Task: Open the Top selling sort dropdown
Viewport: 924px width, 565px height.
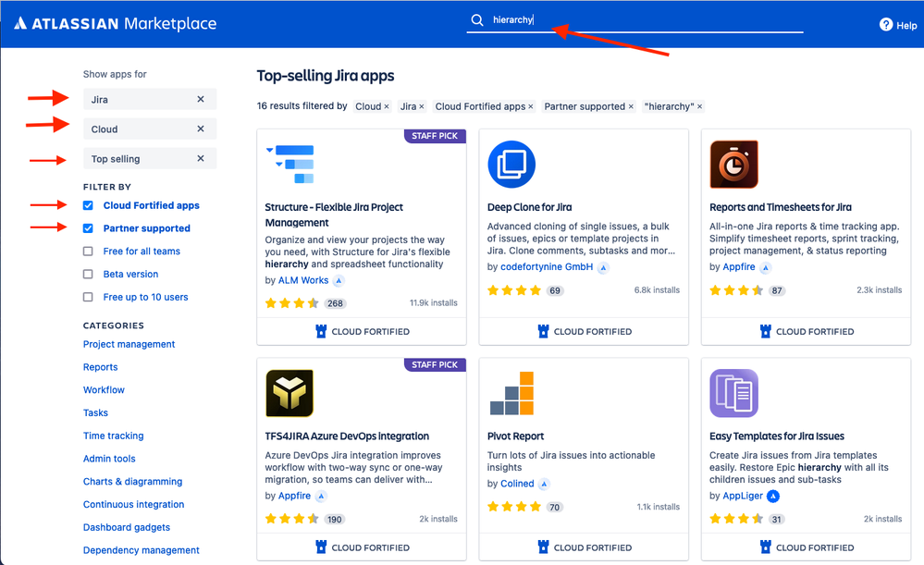Action: pyautogui.click(x=150, y=158)
